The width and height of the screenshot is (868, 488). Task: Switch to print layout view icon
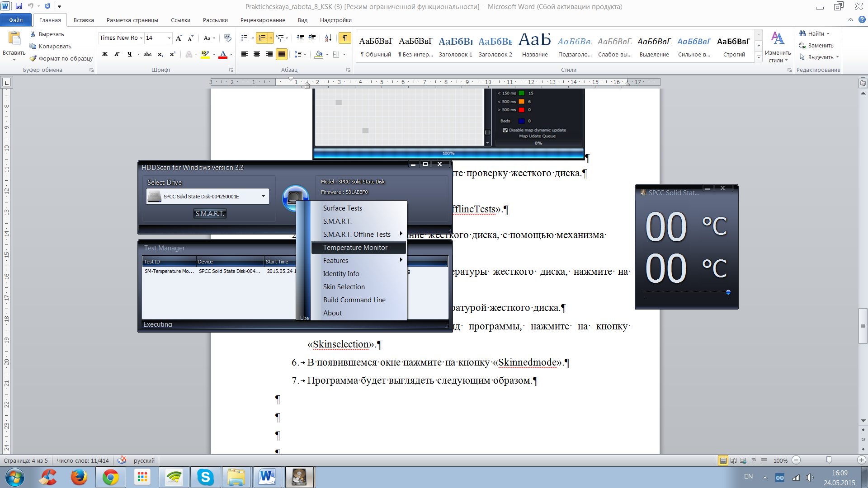[x=723, y=460]
